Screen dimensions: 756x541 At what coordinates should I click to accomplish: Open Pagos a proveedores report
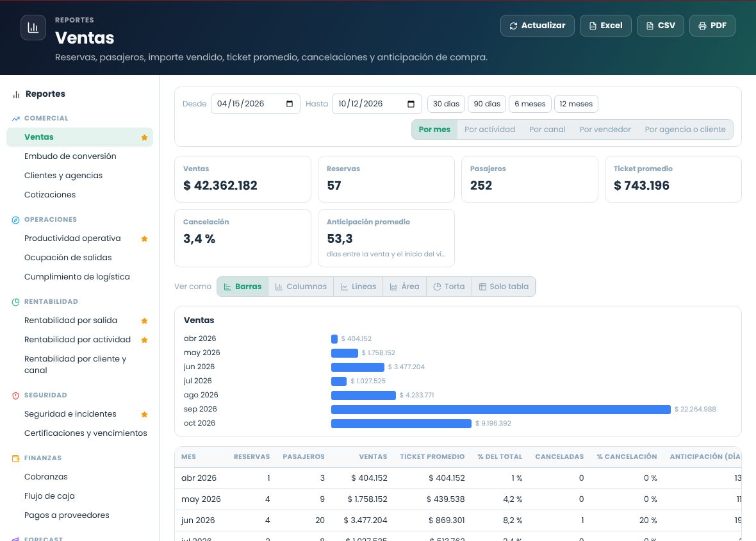tap(79, 515)
